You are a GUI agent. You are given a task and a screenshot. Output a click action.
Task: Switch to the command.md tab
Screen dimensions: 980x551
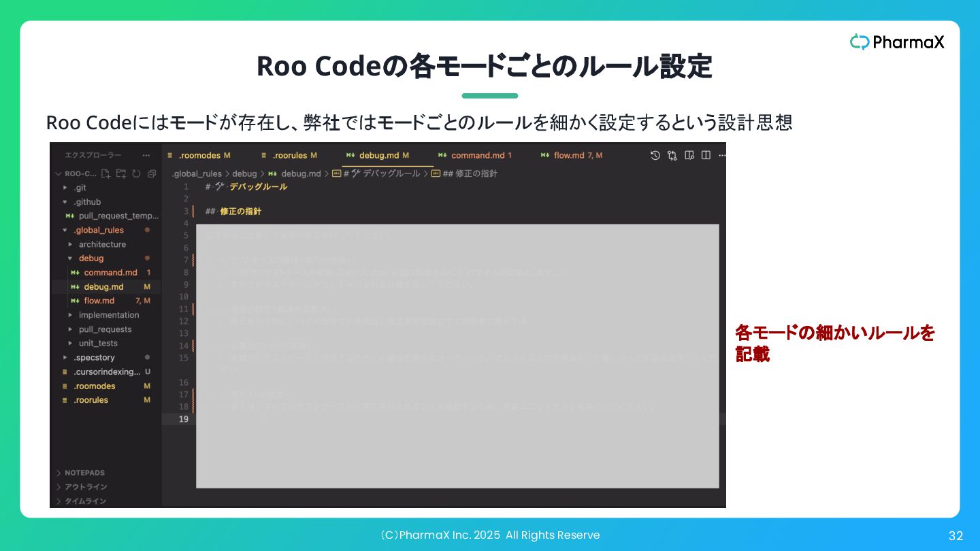point(476,155)
